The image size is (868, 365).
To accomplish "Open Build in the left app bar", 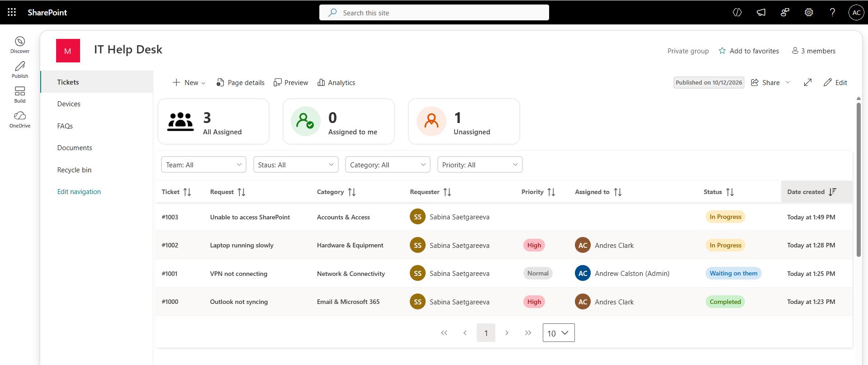I will point(20,95).
